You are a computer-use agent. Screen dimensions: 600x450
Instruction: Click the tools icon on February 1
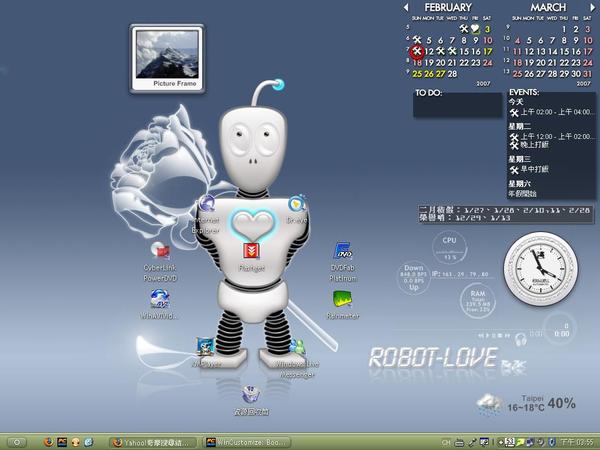coord(464,29)
